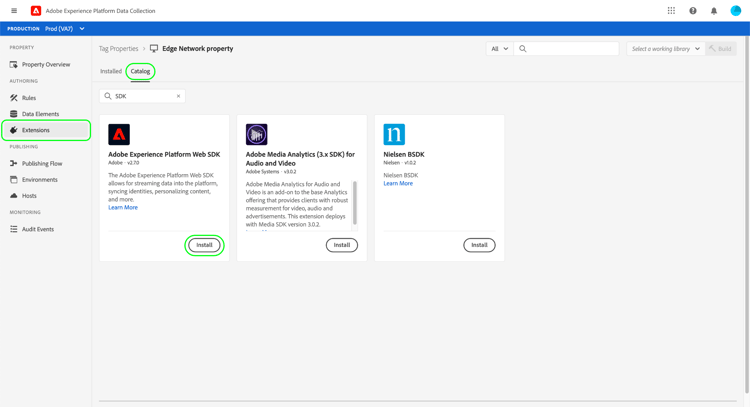Click the Nielsen BSDK logo
Image resolution: width=750 pixels, height=407 pixels.
coord(394,134)
